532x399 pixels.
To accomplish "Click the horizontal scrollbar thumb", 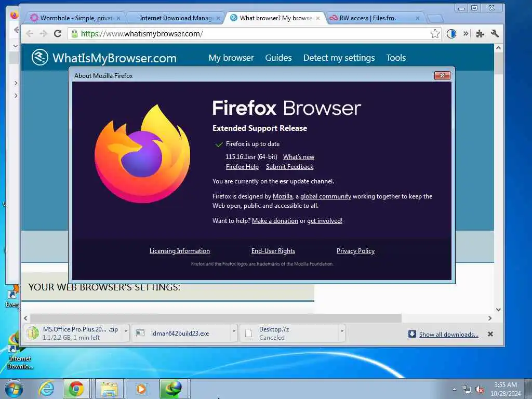I will tap(216, 318).
